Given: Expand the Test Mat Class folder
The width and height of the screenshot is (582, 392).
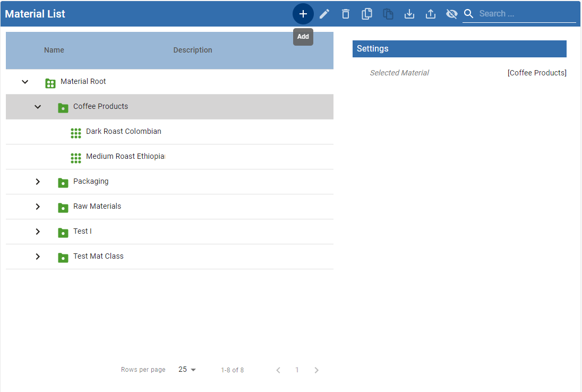Looking at the screenshot, I should (38, 257).
